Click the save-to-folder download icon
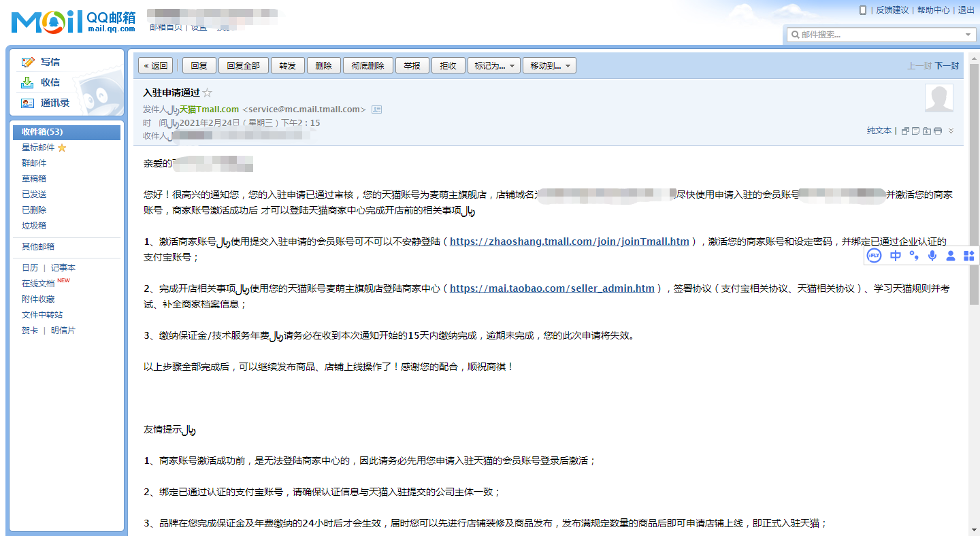This screenshot has height=536, width=980. (x=927, y=131)
